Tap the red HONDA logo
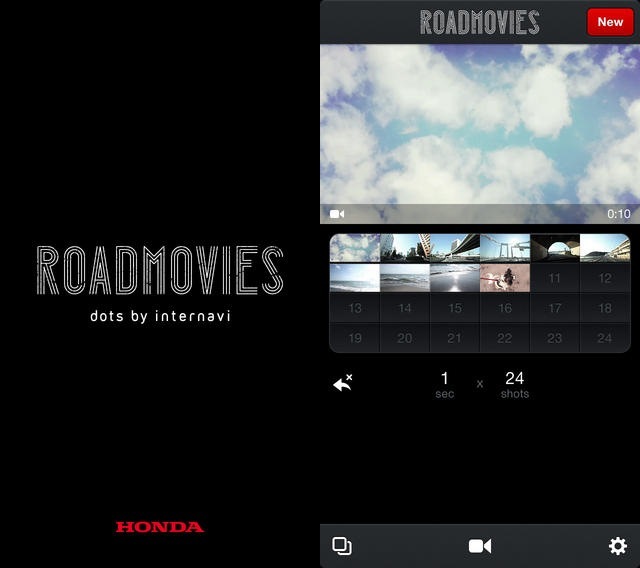 click(x=160, y=527)
